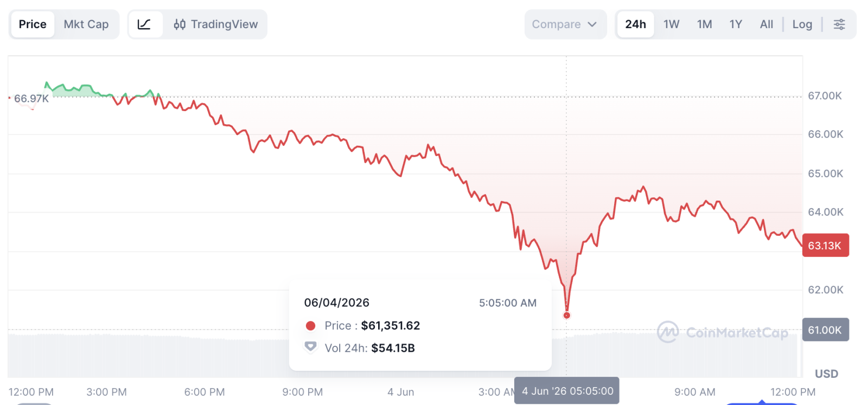Switch to Mkt Cap view
The width and height of the screenshot is (868, 405).
coord(86,24)
